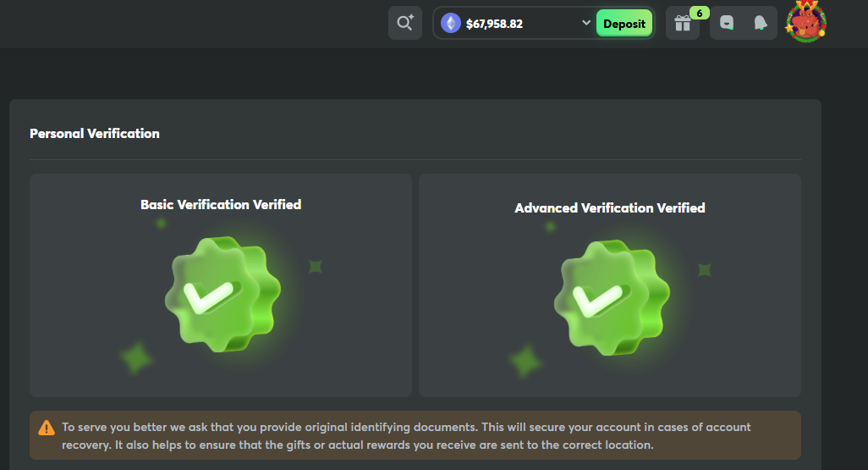Click the identifying documents notice banner
This screenshot has width=868, height=470.
tap(415, 435)
